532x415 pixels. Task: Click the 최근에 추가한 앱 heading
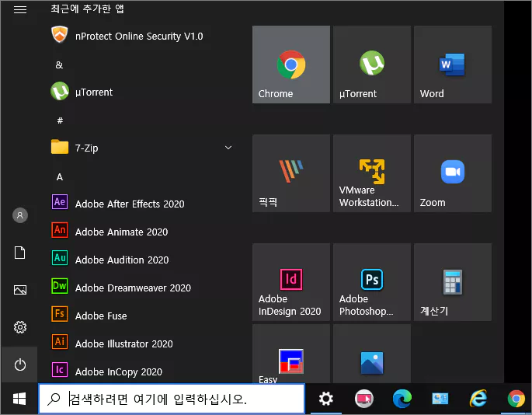[x=87, y=8]
